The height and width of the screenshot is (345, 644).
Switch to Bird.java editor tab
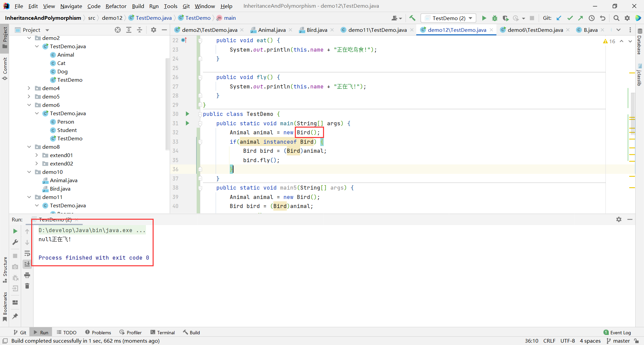(x=317, y=30)
